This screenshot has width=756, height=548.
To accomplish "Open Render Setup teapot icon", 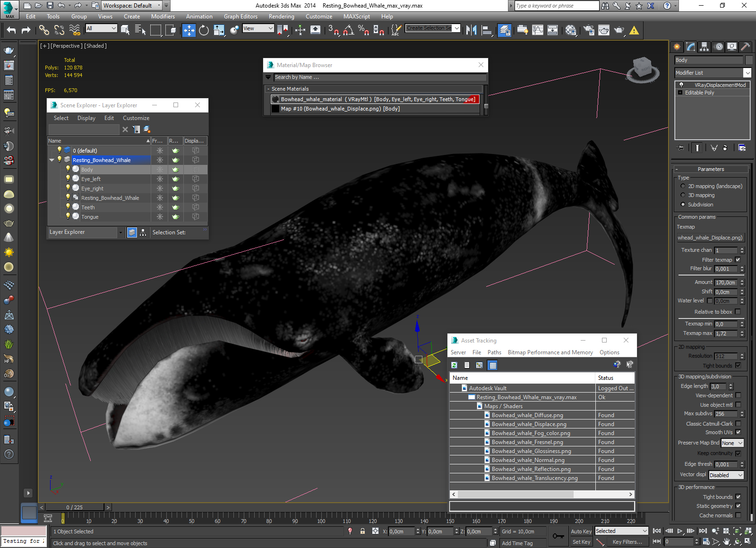I will pos(589,30).
